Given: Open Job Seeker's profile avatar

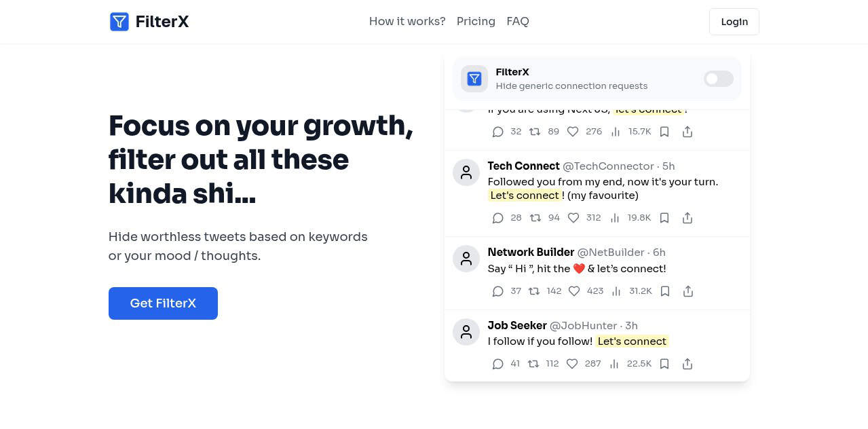Looking at the screenshot, I should click(466, 332).
